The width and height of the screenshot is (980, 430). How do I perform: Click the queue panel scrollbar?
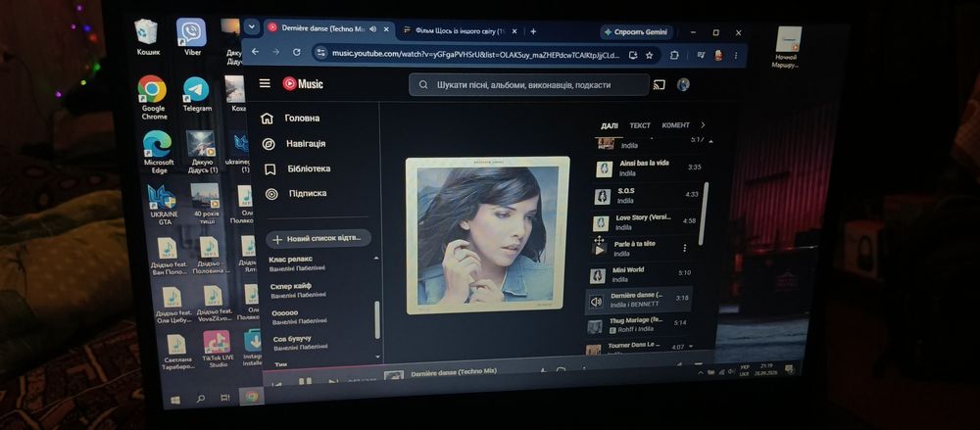706,214
